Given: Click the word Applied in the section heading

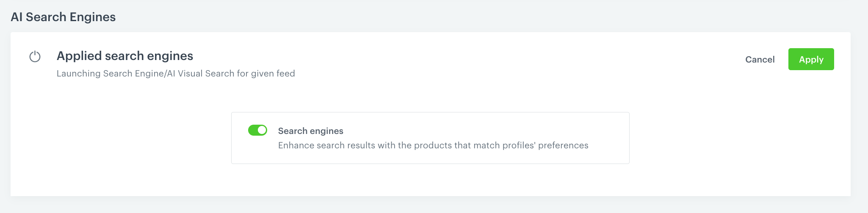Looking at the screenshot, I should point(79,56).
